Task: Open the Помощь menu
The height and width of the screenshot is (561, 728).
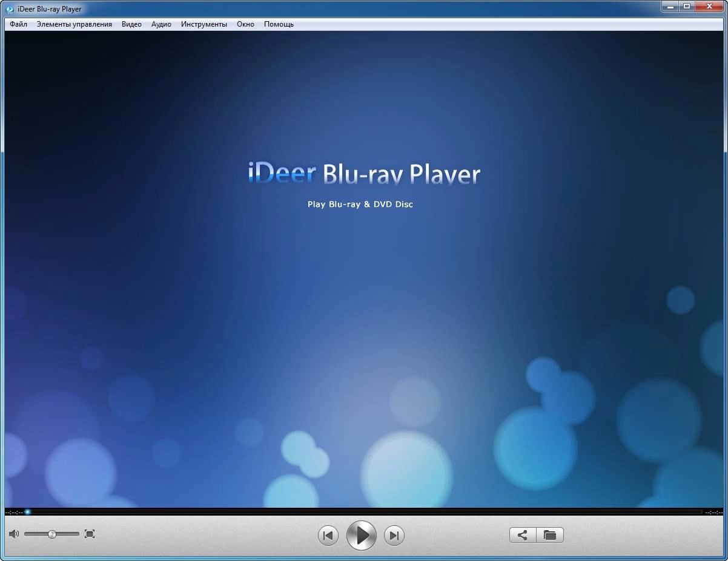Action: click(x=279, y=24)
